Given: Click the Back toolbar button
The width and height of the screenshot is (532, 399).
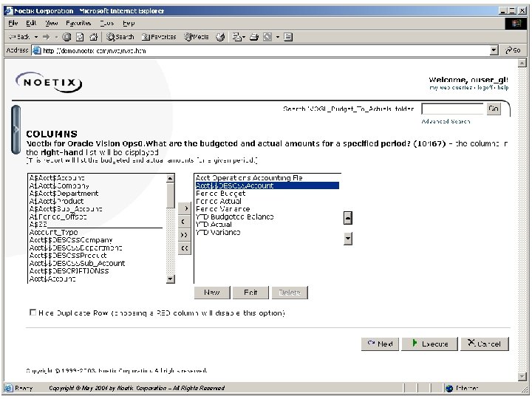Looking at the screenshot, I should click(19, 37).
